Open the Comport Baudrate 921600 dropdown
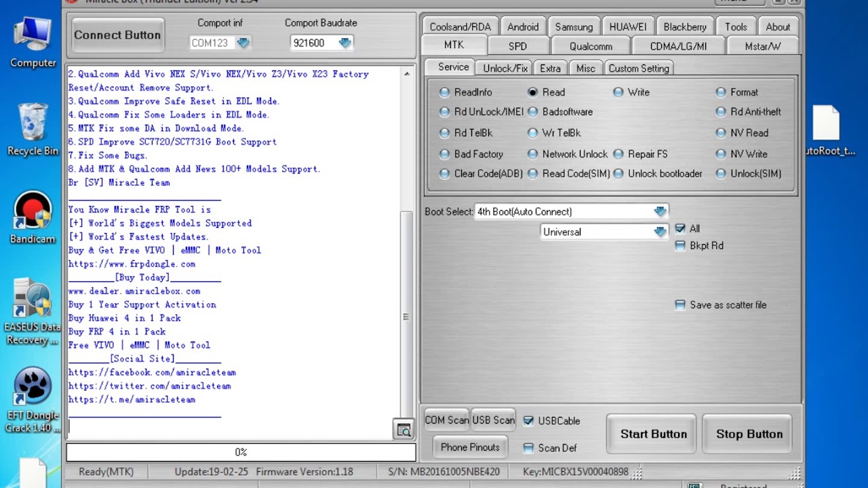Screen dimensions: 868x488 click(x=344, y=43)
